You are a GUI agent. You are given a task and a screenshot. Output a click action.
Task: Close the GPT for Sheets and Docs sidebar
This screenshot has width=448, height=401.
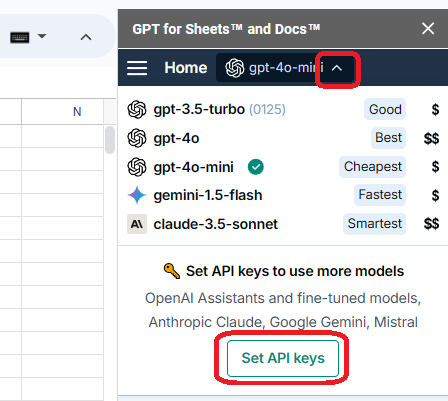428,29
